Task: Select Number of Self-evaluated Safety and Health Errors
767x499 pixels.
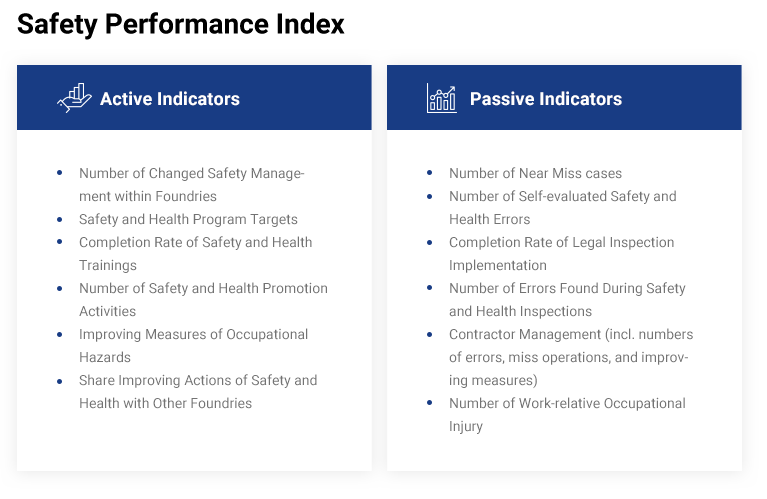Action: coord(563,207)
